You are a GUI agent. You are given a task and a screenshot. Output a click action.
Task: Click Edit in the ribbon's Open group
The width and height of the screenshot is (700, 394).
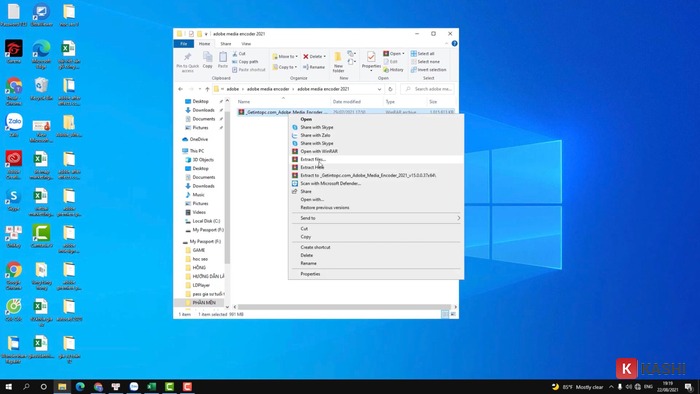(x=391, y=62)
